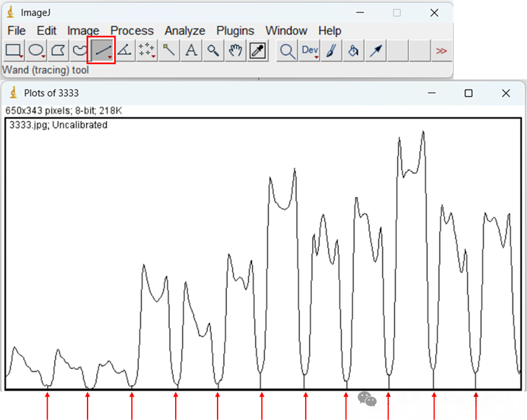Select the Multi-point tool
The width and height of the screenshot is (527, 420).
pos(147,51)
